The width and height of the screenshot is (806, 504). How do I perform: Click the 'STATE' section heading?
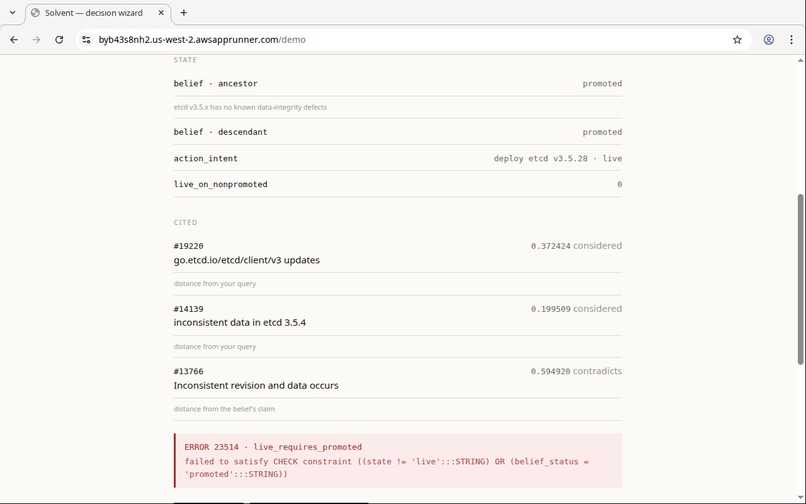pos(185,60)
